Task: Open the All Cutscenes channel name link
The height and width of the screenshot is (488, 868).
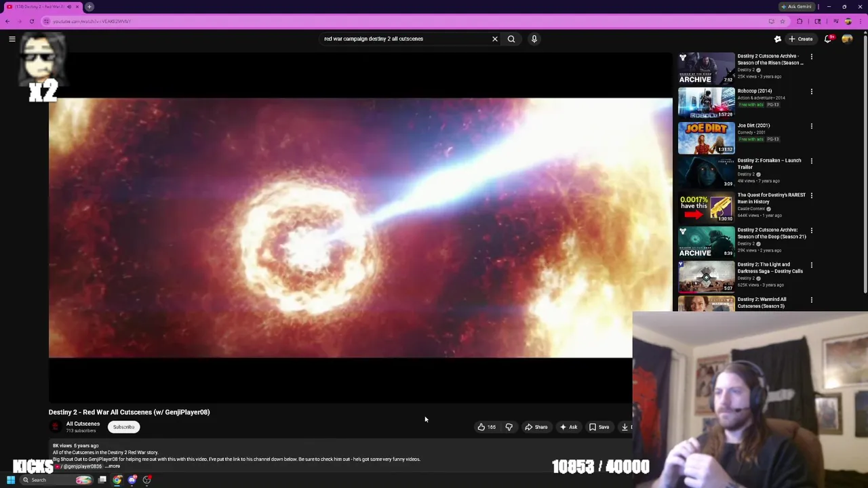Action: [x=83, y=424]
